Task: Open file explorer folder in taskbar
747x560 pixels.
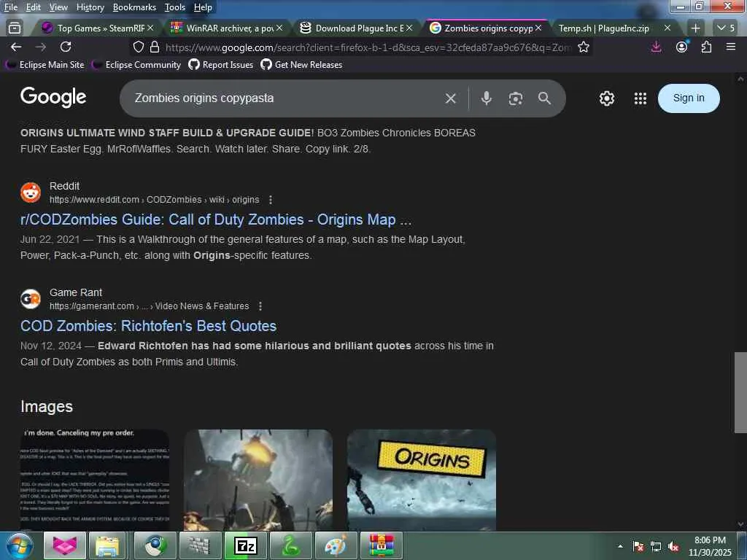Action: (x=107, y=545)
